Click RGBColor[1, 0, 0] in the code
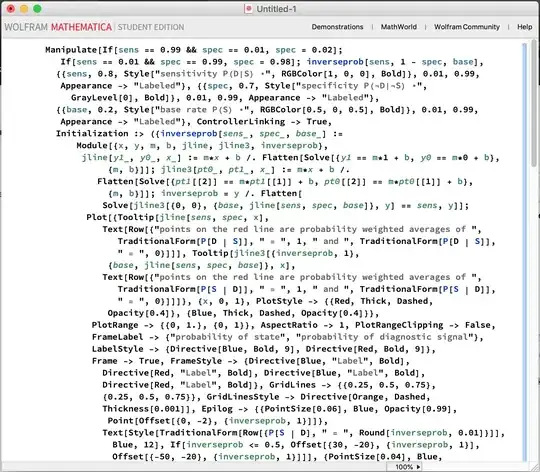 (x=328, y=74)
